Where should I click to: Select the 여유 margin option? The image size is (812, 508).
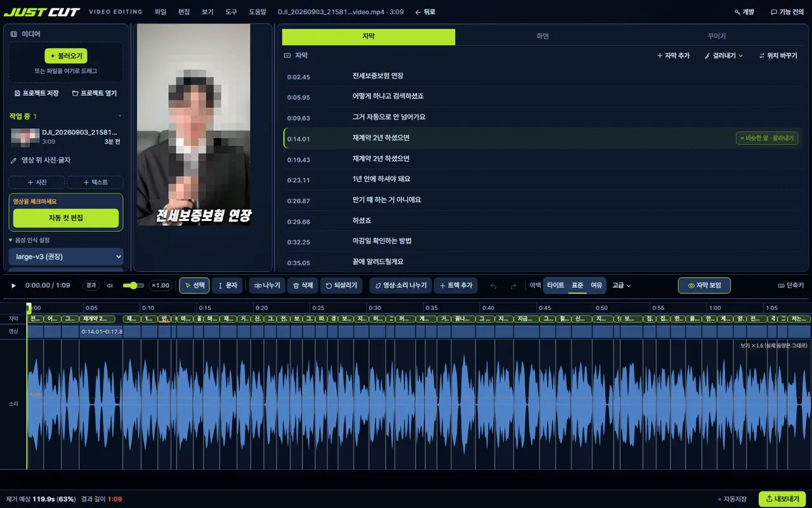[x=596, y=286]
